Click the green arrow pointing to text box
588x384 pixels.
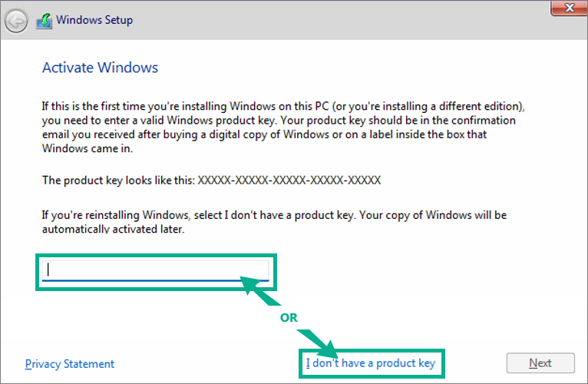[259, 290]
